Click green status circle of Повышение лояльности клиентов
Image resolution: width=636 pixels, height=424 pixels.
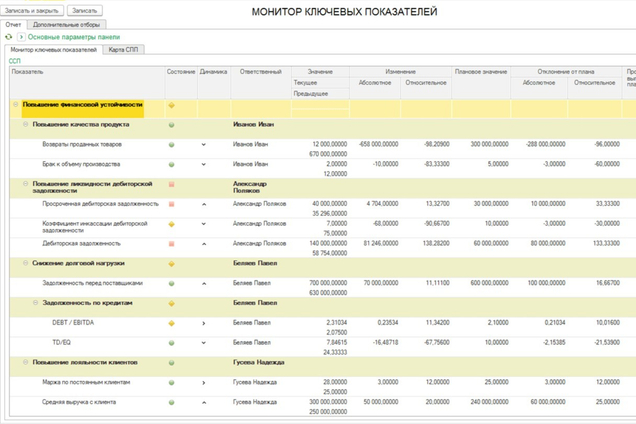pos(172,363)
